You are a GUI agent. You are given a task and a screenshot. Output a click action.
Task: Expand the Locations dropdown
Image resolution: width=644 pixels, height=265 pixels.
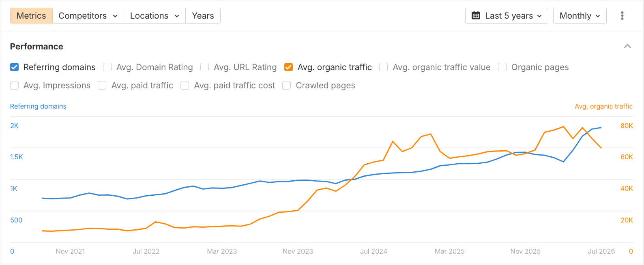[155, 16]
